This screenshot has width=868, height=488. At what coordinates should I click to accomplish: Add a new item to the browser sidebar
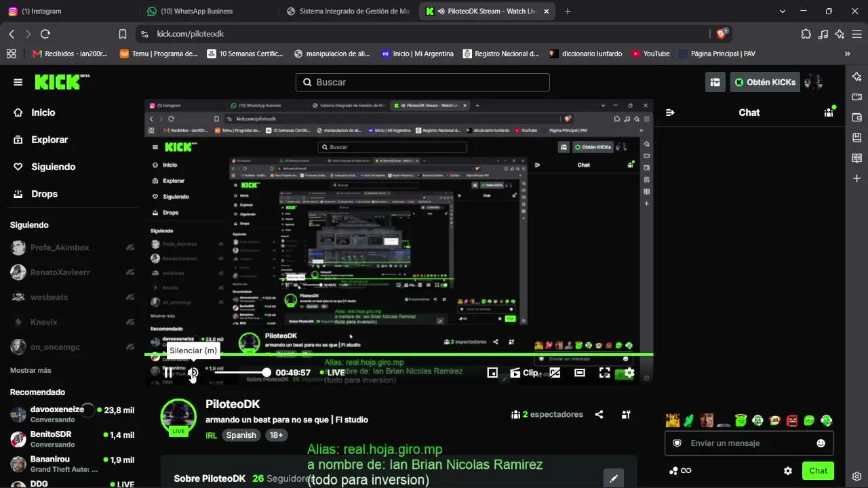[857, 178]
